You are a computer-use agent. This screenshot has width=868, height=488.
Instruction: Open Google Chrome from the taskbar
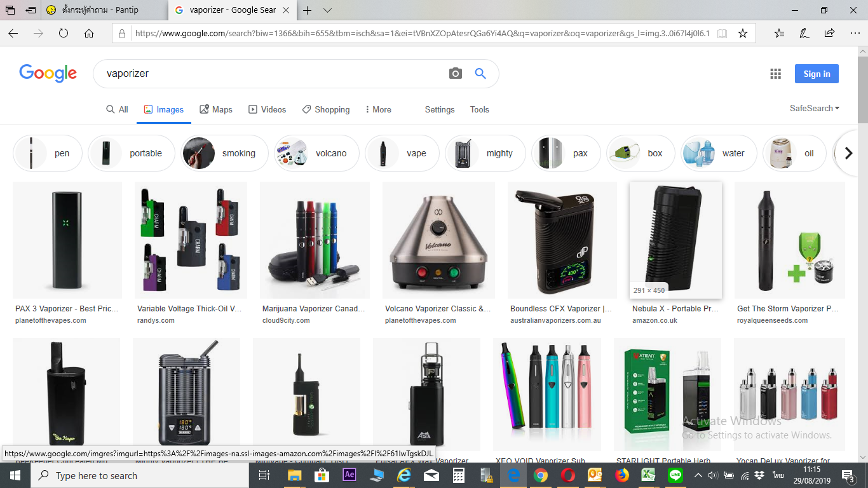pyautogui.click(x=541, y=475)
